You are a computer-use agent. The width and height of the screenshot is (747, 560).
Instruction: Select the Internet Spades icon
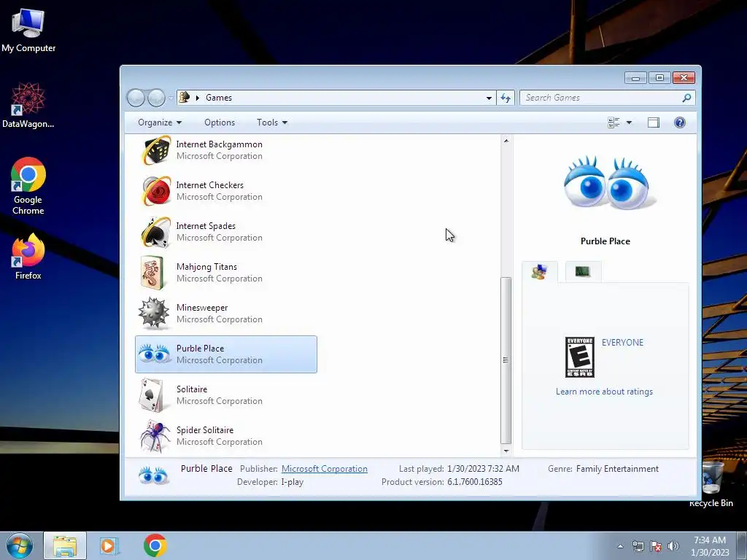pyautogui.click(x=155, y=232)
